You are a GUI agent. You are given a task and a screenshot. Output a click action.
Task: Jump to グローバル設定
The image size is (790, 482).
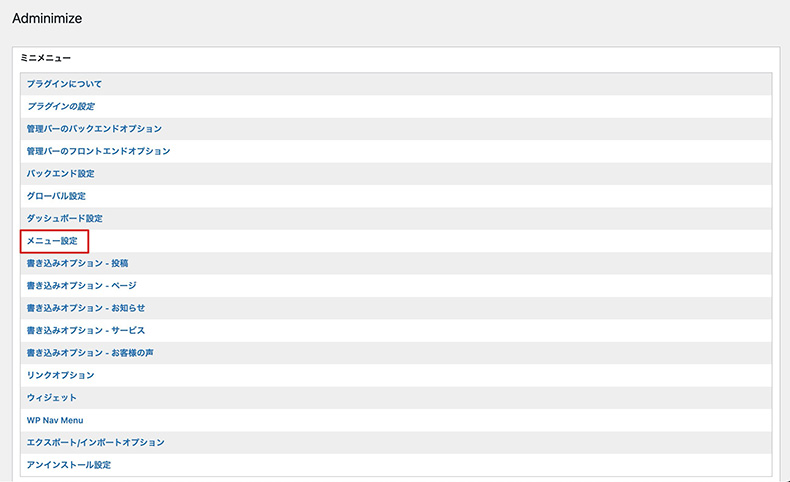click(x=56, y=196)
